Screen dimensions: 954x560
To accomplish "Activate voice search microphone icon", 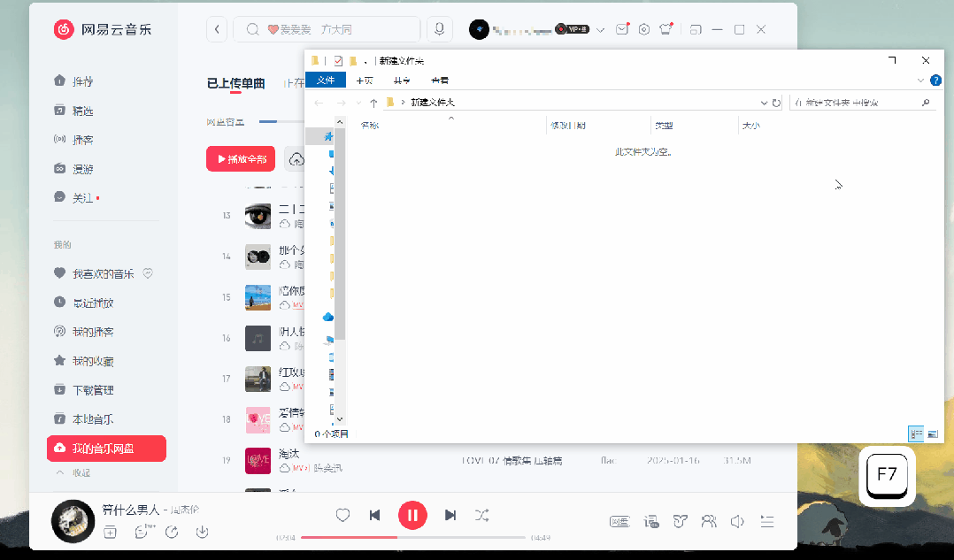I will point(439,29).
